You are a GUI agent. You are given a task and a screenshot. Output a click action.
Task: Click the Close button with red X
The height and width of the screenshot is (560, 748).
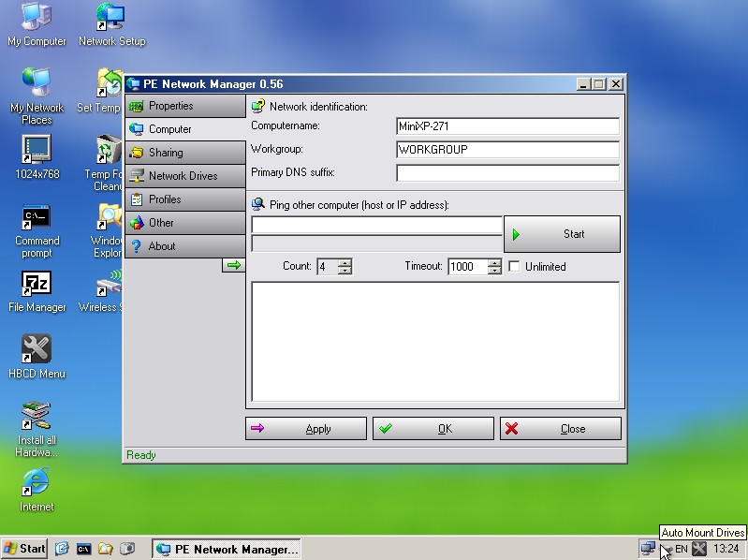coord(561,428)
